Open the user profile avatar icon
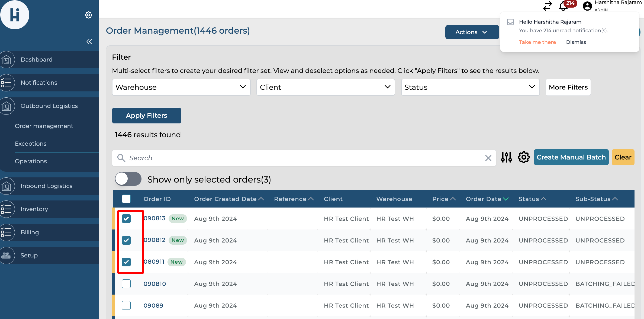 point(587,6)
